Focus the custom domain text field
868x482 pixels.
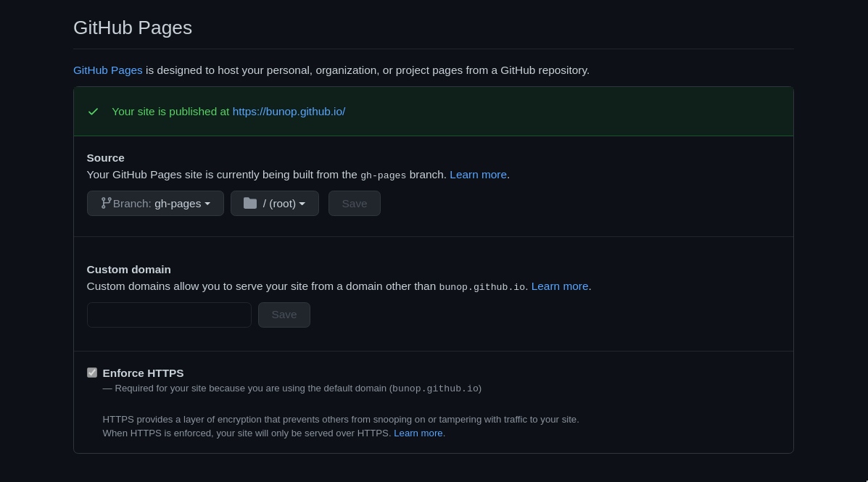click(x=170, y=315)
